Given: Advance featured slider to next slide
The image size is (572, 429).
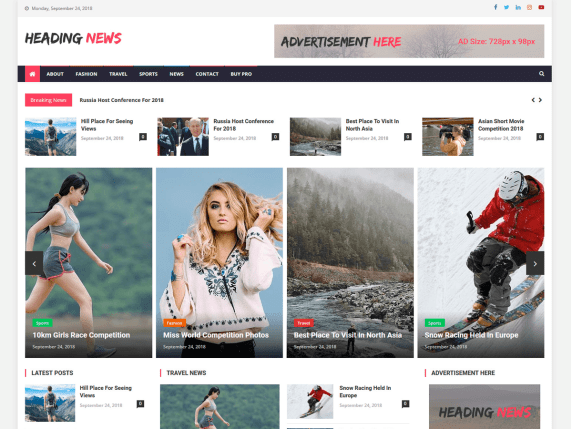Looking at the screenshot, I should coord(535,263).
